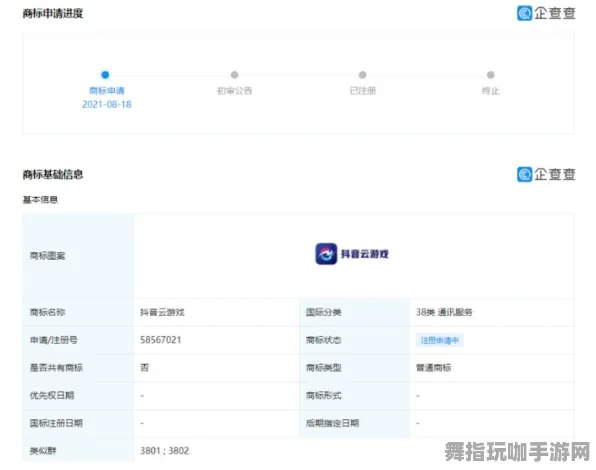596x470 pixels.
Task: Select the 已注册 progress step dot
Action: coord(363,75)
